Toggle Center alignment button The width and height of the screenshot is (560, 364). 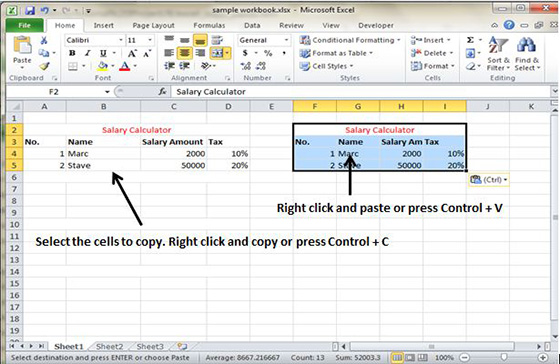click(184, 53)
